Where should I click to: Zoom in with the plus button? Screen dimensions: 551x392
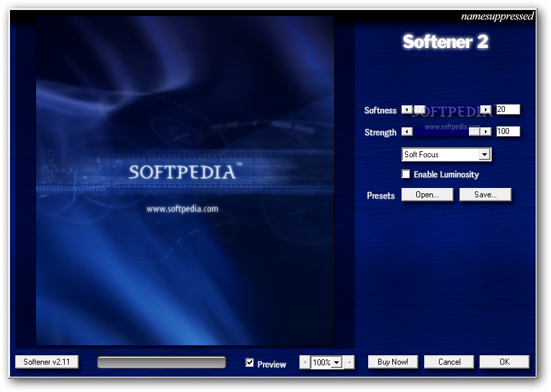(305, 362)
